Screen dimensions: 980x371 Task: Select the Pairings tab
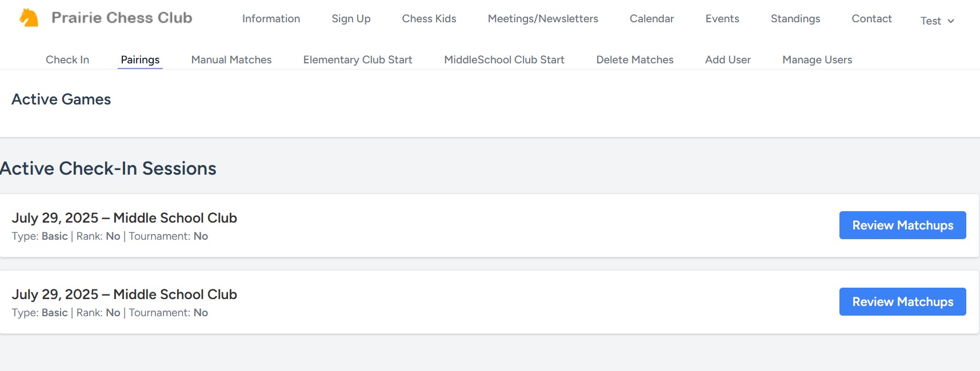(x=140, y=60)
